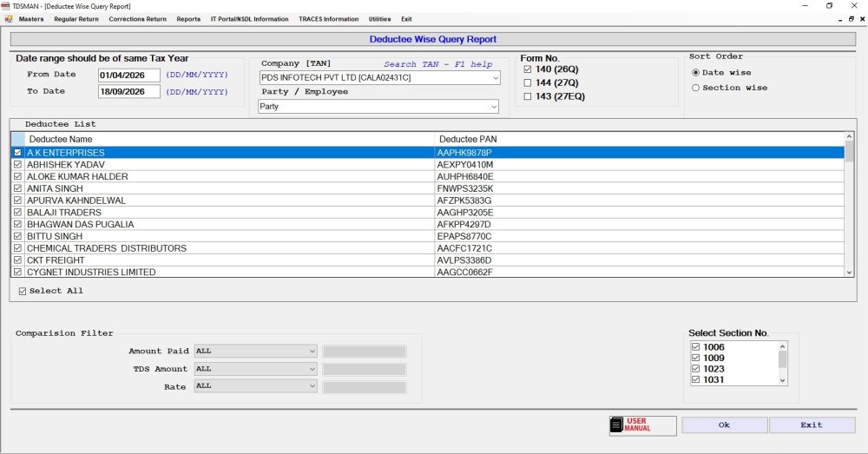Expand the Company TAN dropdown
The height and width of the screenshot is (454, 868).
496,78
